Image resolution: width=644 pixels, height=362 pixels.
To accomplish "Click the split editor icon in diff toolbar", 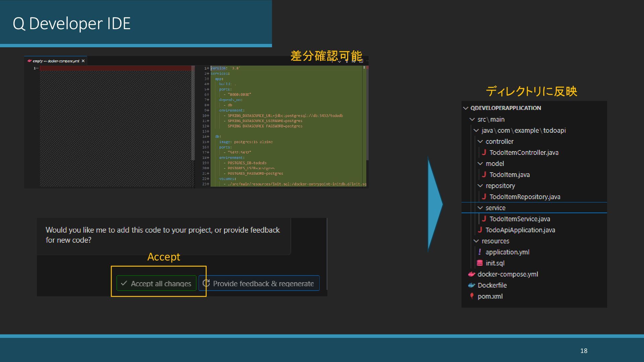I will coord(361,61).
